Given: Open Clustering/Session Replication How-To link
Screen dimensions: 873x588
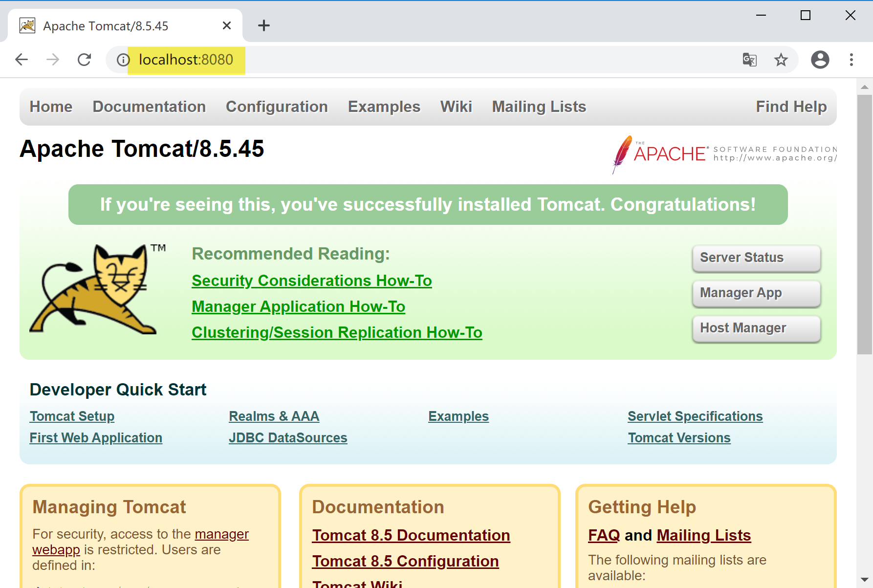Looking at the screenshot, I should [x=337, y=332].
